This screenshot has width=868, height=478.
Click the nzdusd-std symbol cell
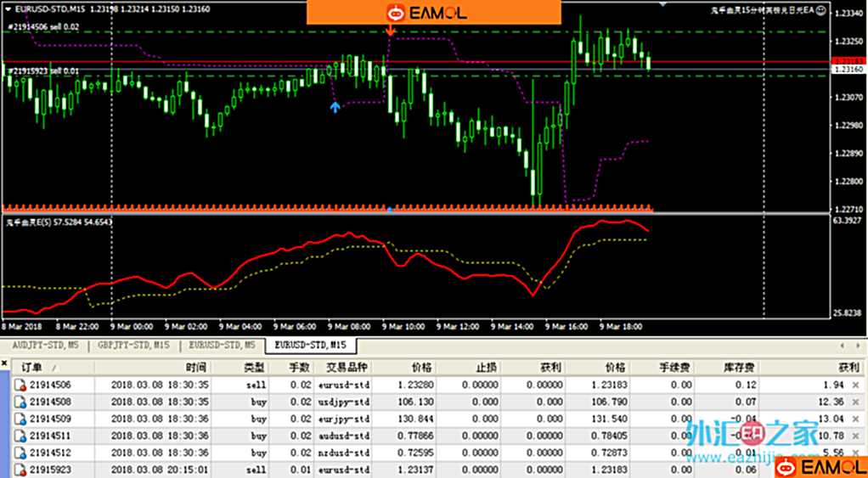point(344,453)
